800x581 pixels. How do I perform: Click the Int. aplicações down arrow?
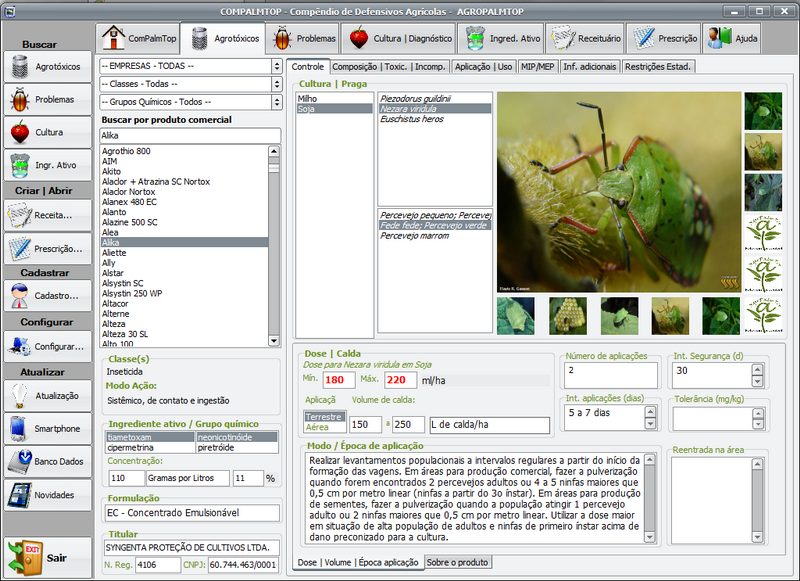(650, 423)
